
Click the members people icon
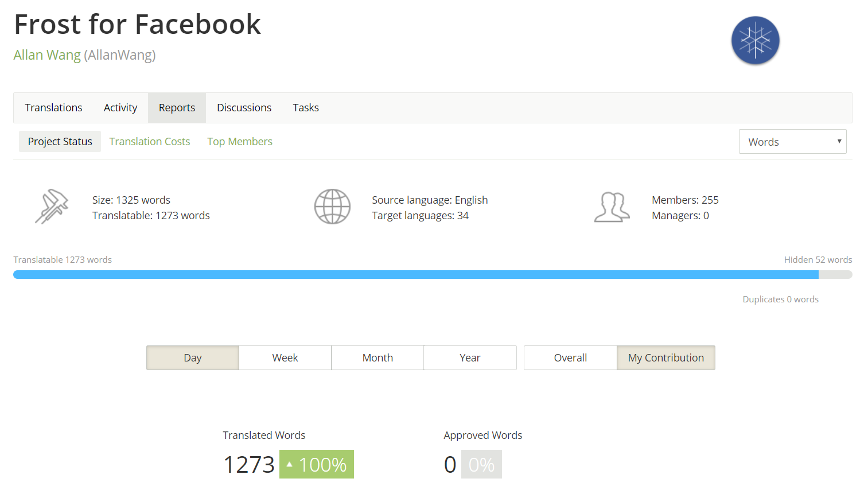point(612,207)
